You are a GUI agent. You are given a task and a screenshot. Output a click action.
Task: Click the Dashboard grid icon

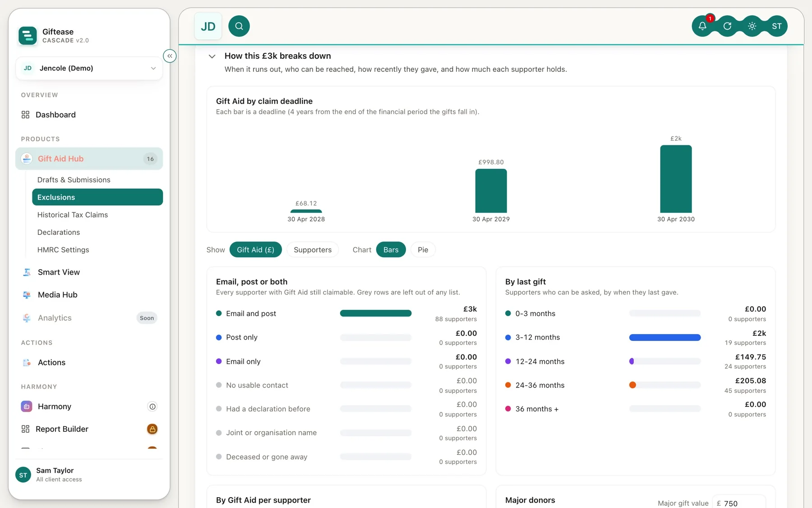[x=25, y=115]
